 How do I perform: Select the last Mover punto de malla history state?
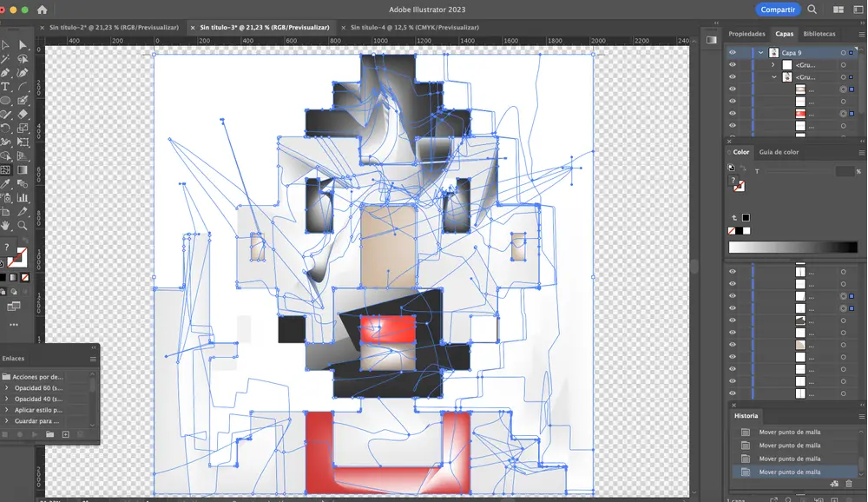[x=789, y=472]
